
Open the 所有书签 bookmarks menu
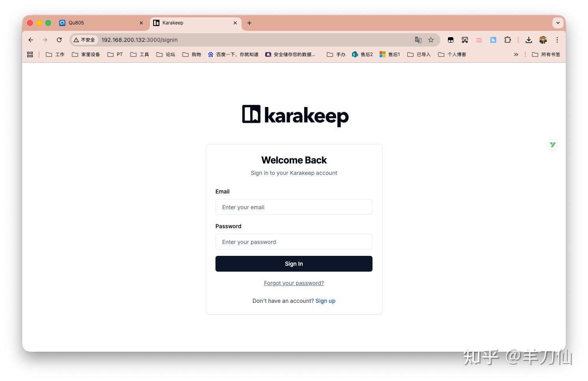click(546, 54)
